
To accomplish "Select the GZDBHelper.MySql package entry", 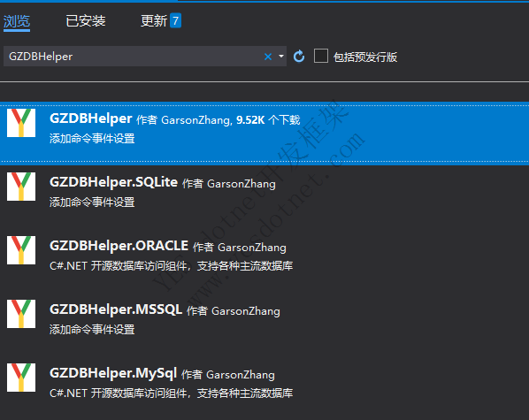I will click(264, 382).
